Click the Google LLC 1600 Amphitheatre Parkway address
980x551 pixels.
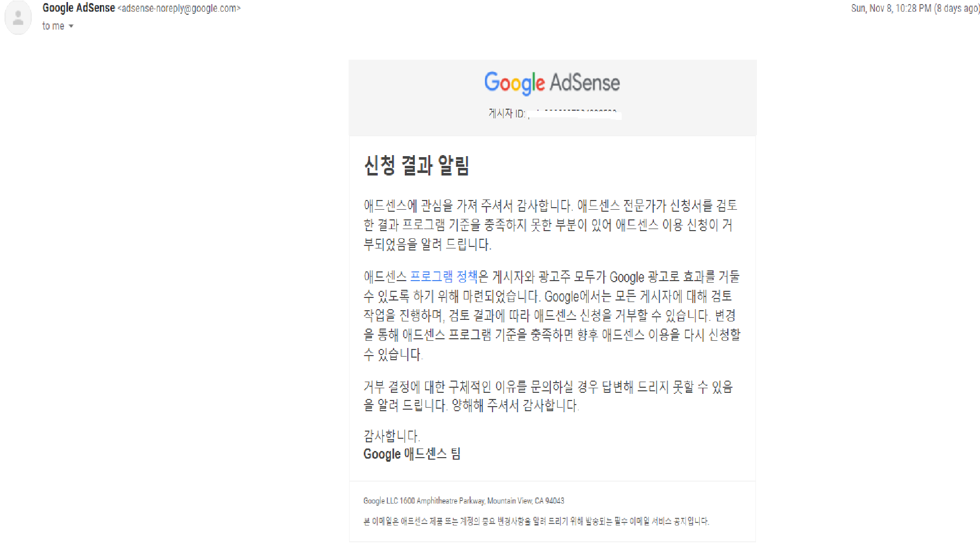463,501
